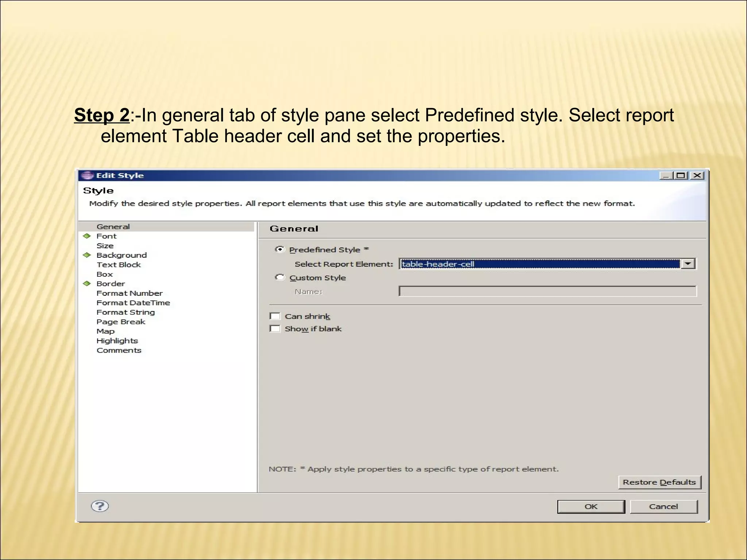The height and width of the screenshot is (560, 747).
Task: Maximize the Edit Style dialog
Action: coord(681,175)
